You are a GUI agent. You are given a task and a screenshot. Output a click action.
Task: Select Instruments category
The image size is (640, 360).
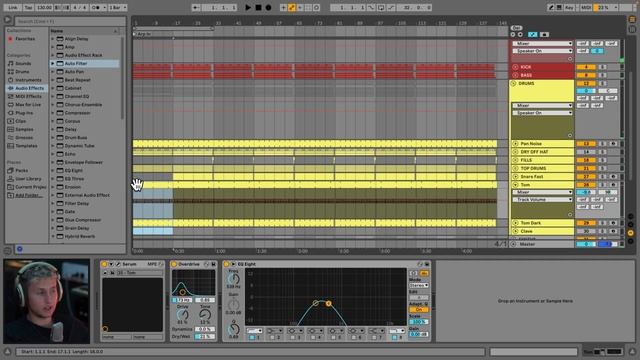coord(28,80)
